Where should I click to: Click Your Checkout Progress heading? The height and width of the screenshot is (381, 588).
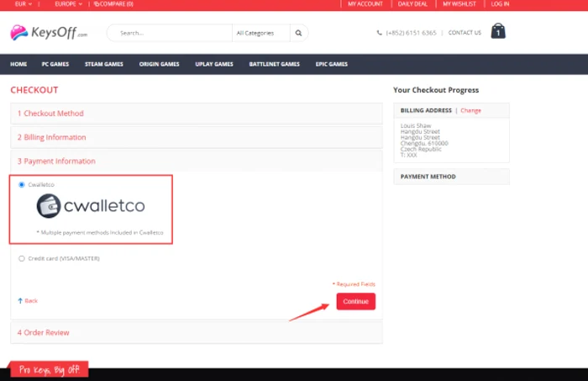[x=436, y=90]
